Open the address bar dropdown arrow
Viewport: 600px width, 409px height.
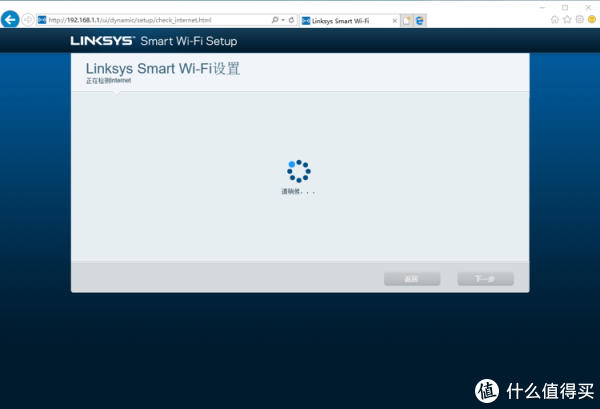[x=283, y=20]
